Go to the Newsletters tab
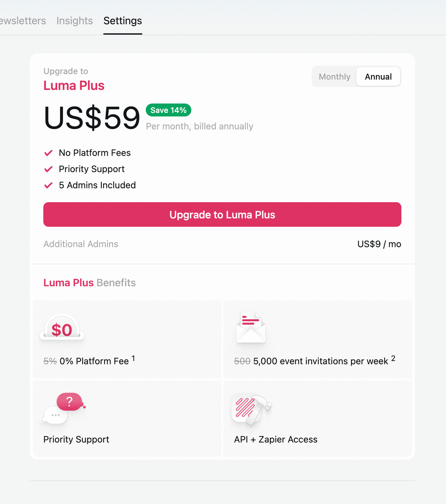 coord(23,21)
